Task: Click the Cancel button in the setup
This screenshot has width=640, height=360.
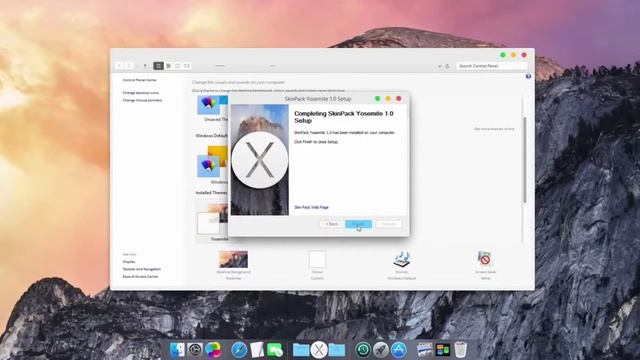Action: 389,224
